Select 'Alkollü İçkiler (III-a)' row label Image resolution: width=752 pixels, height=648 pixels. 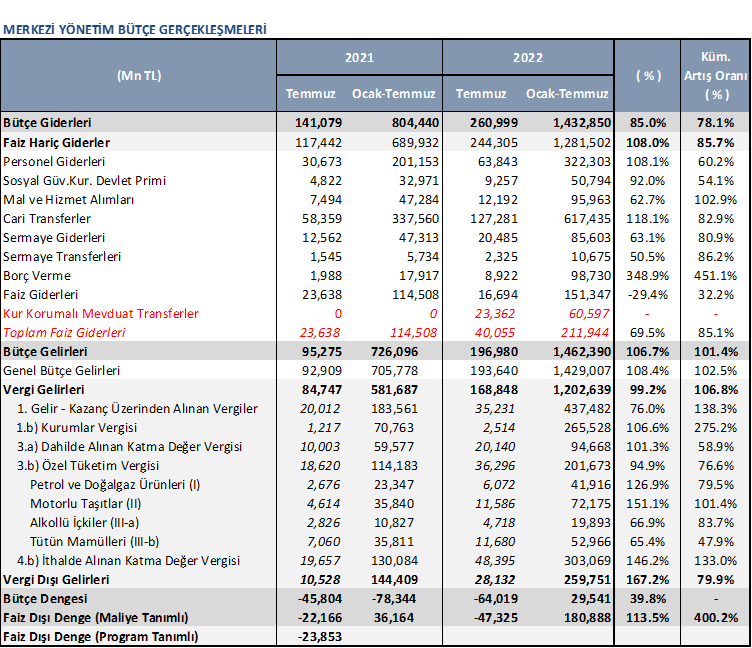(x=84, y=523)
